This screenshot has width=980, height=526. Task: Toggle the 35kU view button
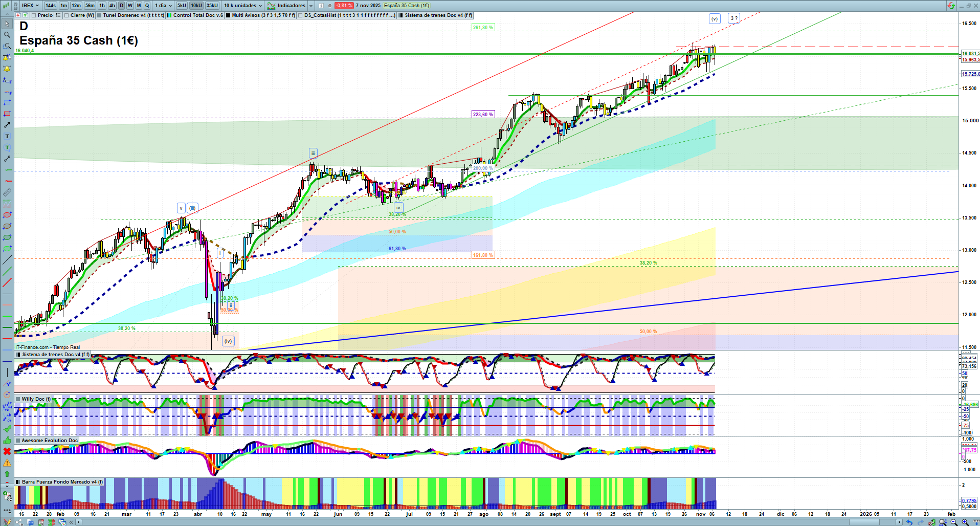(x=212, y=6)
